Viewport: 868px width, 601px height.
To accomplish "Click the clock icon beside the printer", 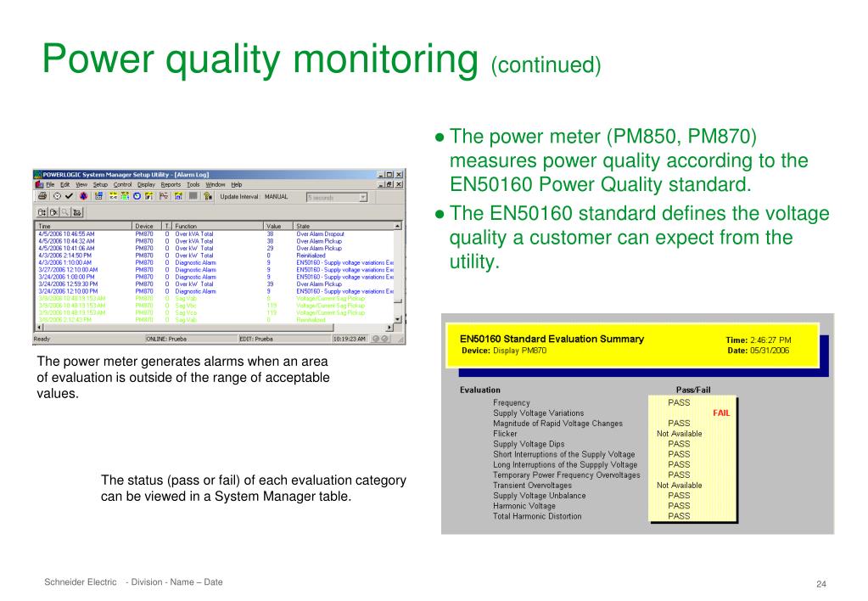I will (57, 196).
